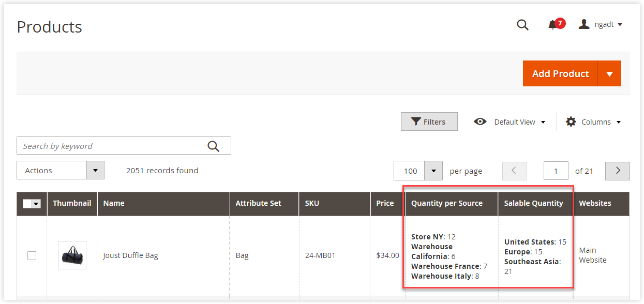Go to the next page arrow
The height and width of the screenshot is (304, 644).
[x=617, y=171]
